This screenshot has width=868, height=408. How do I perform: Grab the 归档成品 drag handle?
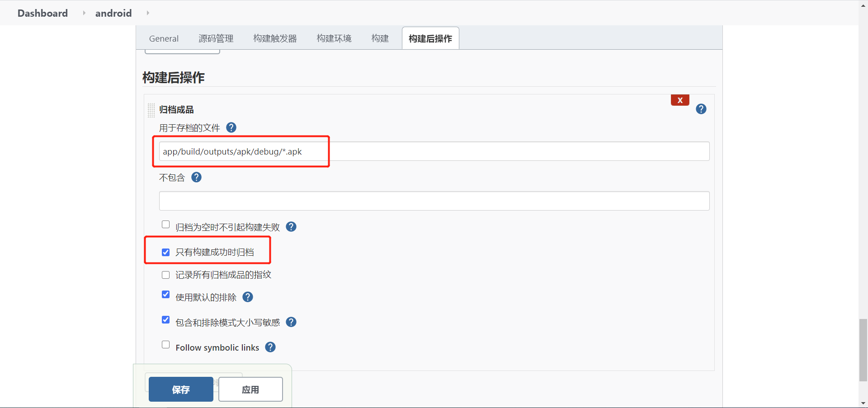click(x=151, y=110)
